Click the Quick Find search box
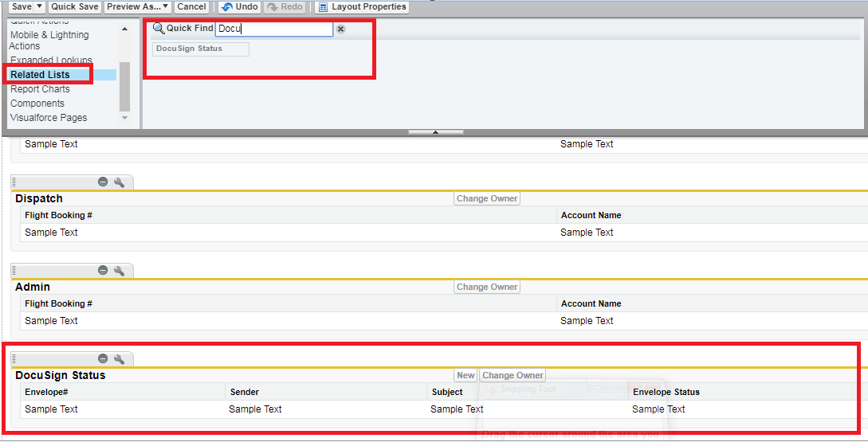The image size is (868, 442). [274, 29]
